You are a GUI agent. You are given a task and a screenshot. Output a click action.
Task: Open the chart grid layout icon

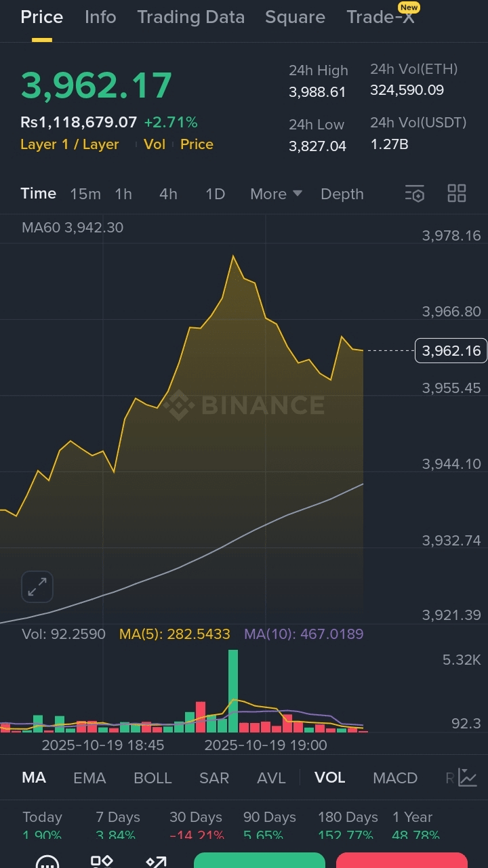point(457,194)
